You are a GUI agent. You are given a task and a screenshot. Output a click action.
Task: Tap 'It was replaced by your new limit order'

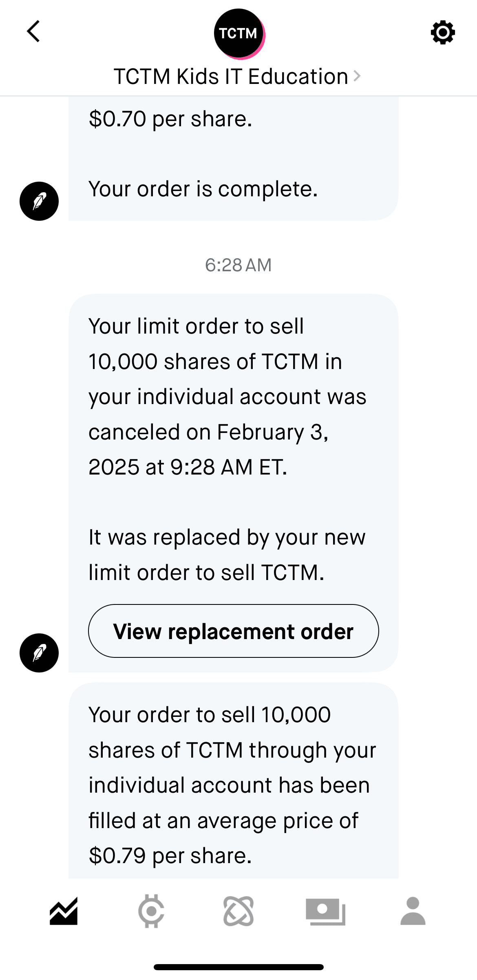click(x=227, y=554)
